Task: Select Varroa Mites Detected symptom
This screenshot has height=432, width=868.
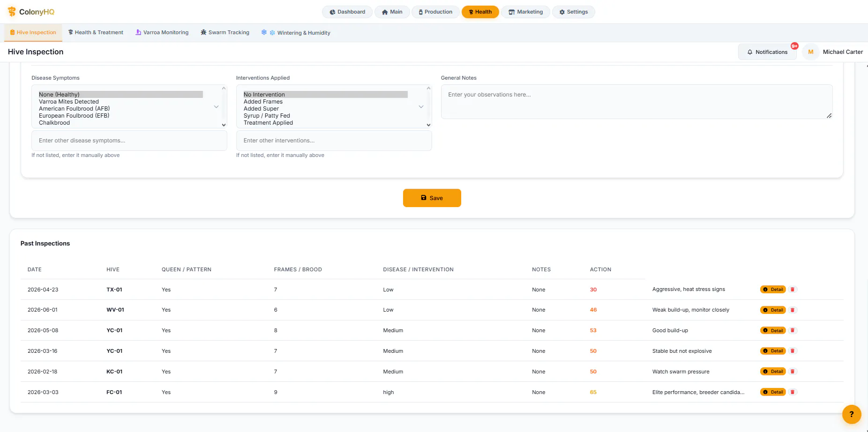Action: click(121, 102)
